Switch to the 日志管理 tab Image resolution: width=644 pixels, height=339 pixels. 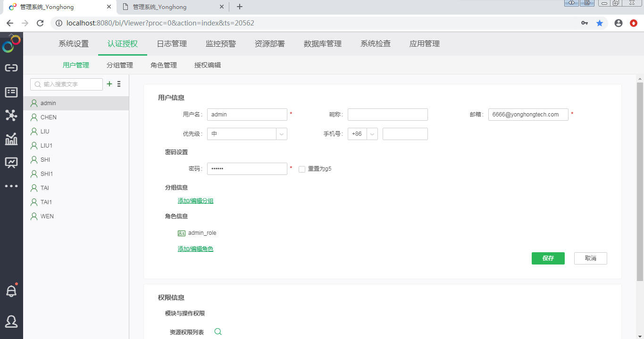pos(172,44)
